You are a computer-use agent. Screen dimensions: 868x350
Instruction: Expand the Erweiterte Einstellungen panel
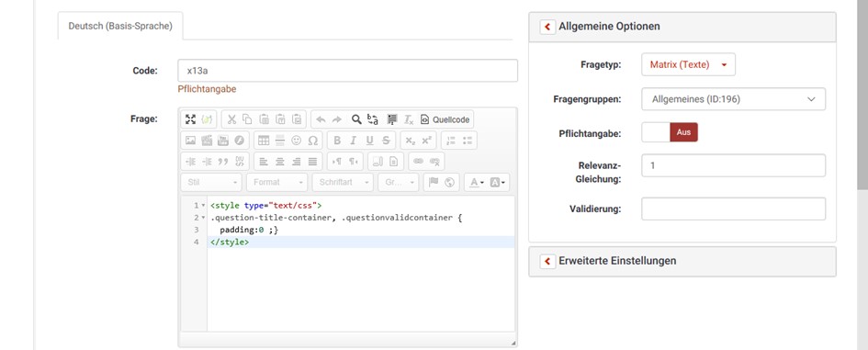pos(547,261)
